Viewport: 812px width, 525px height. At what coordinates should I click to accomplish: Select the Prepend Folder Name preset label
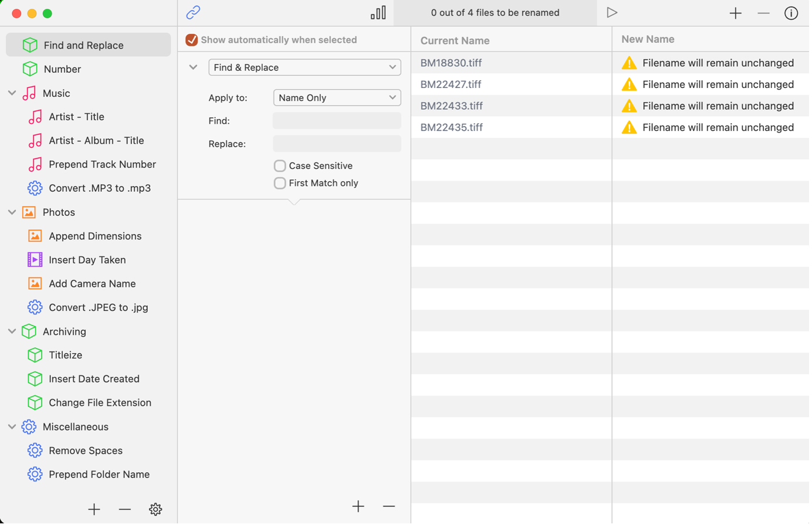point(99,474)
